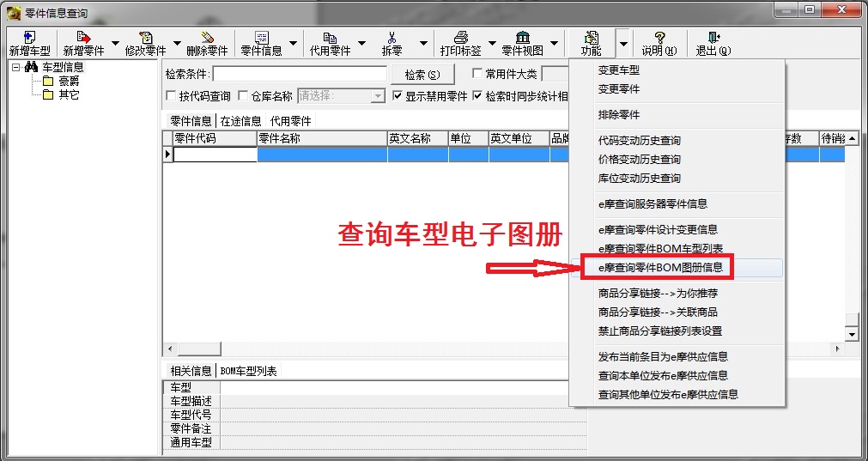Click the empty 零件代码 cell in first row
The width and height of the screenshot is (868, 461).
pos(215,155)
